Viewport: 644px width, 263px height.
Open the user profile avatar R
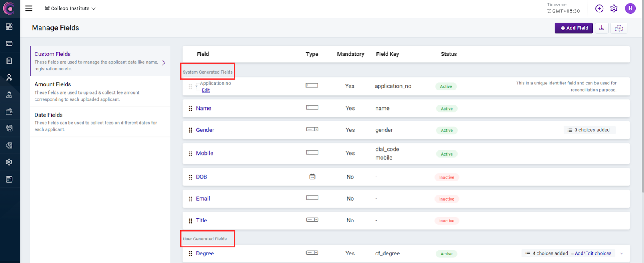click(x=630, y=8)
